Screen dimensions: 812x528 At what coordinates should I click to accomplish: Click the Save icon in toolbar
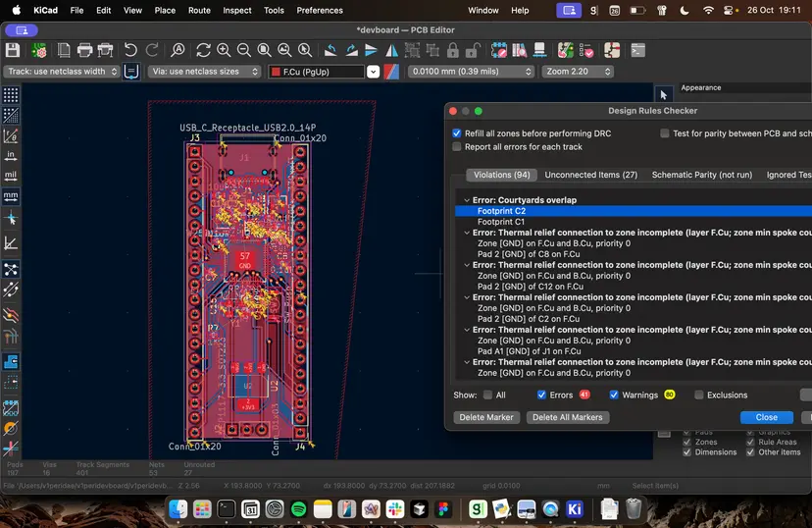pyautogui.click(x=13, y=50)
